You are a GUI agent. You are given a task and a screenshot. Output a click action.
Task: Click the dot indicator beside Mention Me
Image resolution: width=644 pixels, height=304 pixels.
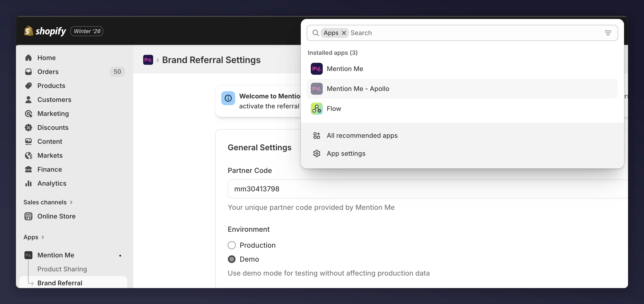[120, 256]
